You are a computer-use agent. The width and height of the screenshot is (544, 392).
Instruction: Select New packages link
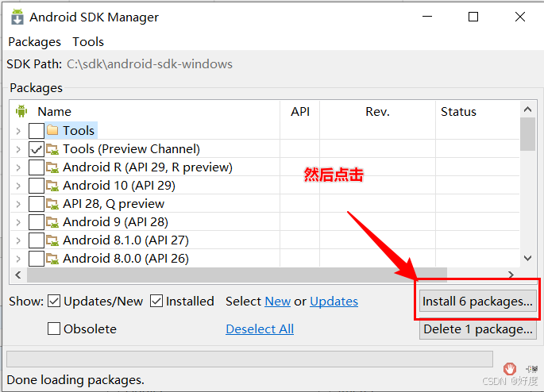point(277,302)
